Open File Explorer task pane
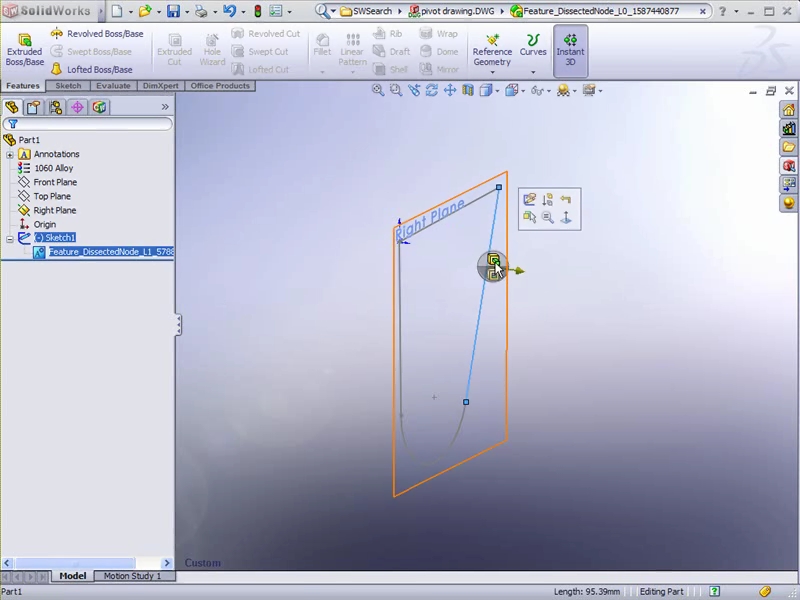This screenshot has height=600, width=800. 789,147
